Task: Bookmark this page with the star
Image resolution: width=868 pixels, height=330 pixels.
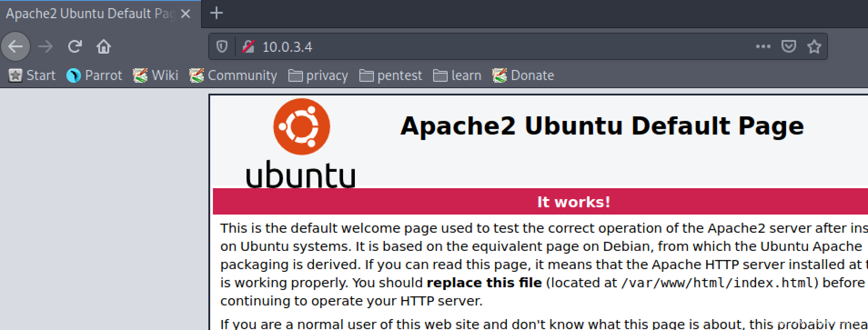Action: pyautogui.click(x=814, y=46)
